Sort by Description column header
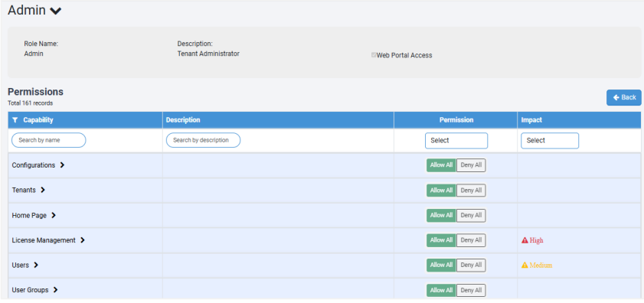This screenshot has width=644, height=303. click(183, 120)
